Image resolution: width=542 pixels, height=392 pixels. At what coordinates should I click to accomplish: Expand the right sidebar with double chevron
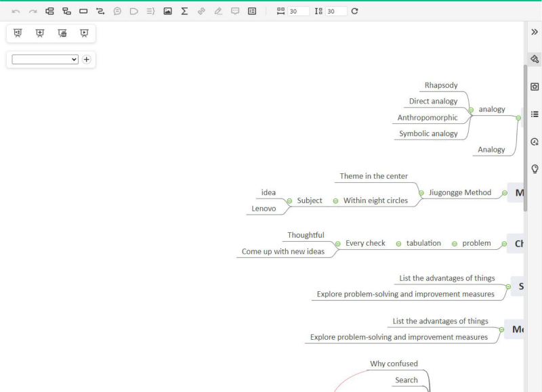535,32
